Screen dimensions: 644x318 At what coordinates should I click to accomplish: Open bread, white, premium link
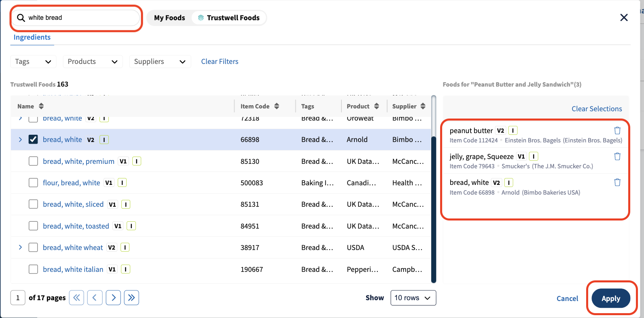pos(78,161)
